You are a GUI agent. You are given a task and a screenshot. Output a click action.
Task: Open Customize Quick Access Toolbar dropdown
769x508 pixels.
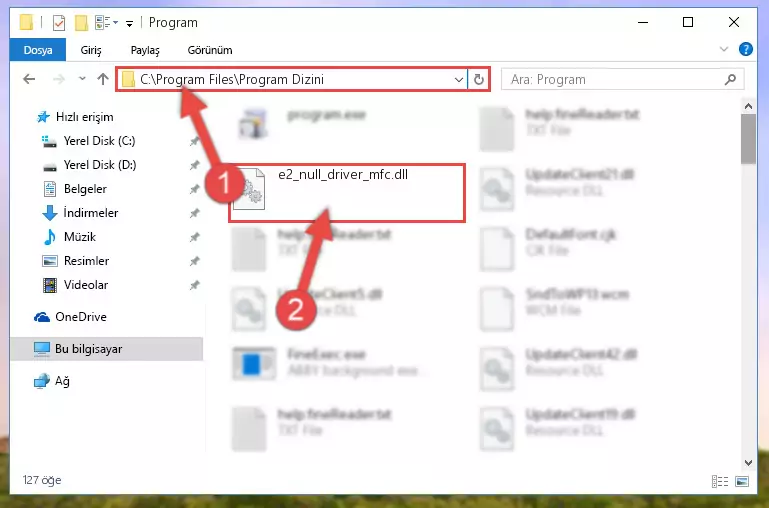pyautogui.click(x=129, y=24)
